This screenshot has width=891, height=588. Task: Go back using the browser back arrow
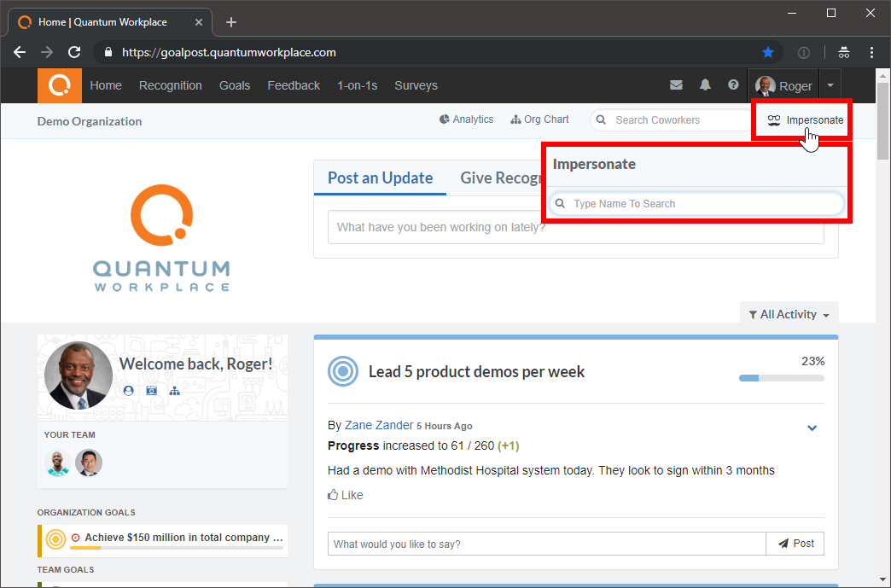click(x=20, y=52)
